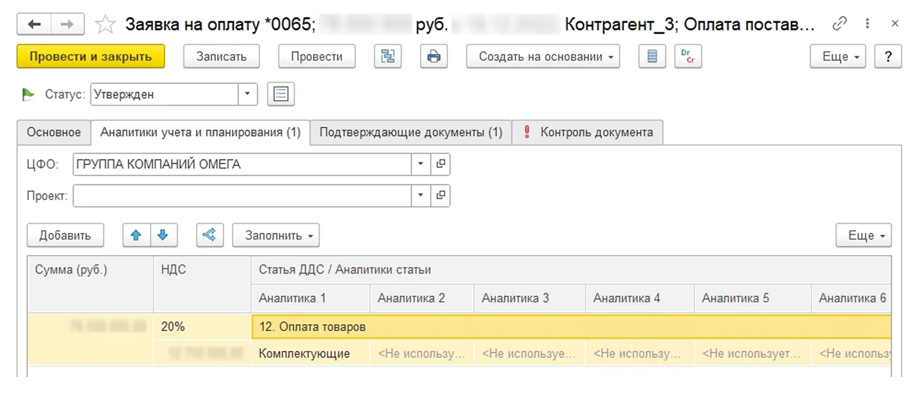
Task: Select <Не используе…> cell under Аналитика 3
Action: 530,353
